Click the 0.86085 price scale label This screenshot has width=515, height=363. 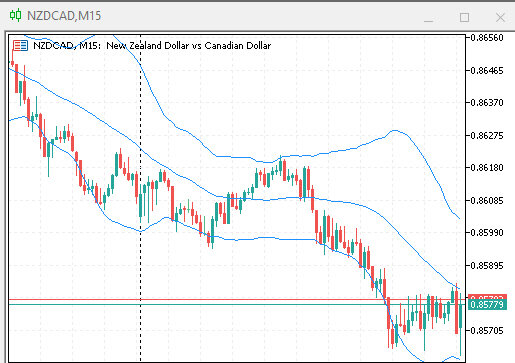tap(487, 201)
